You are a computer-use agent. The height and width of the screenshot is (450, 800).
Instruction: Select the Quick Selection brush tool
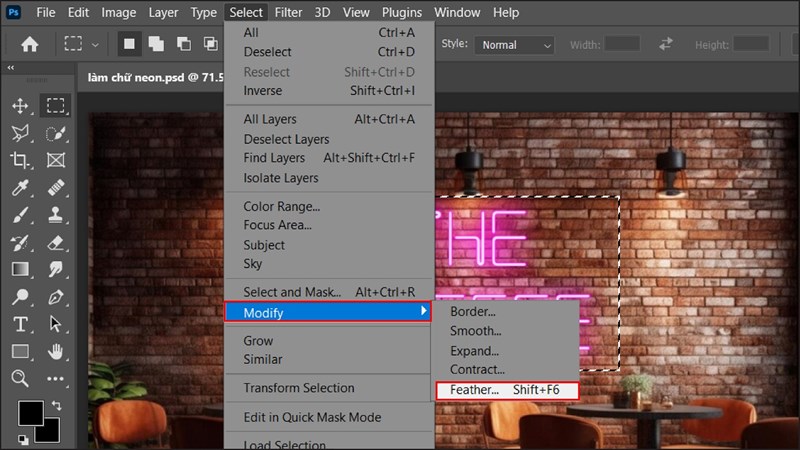point(56,133)
